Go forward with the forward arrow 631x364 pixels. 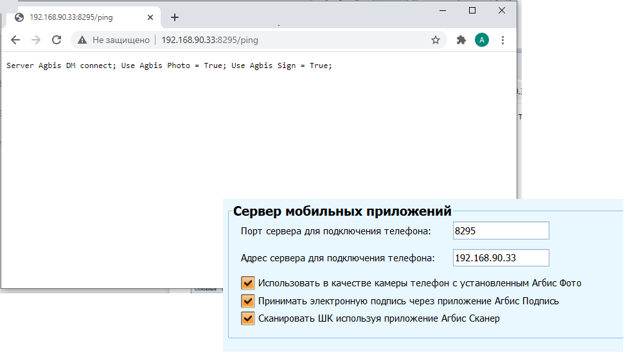point(36,40)
